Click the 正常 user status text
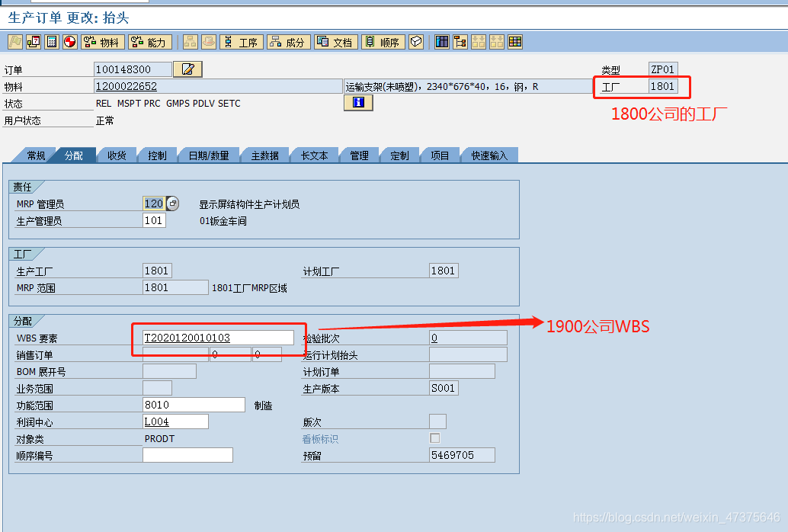This screenshot has width=788, height=532. point(105,120)
